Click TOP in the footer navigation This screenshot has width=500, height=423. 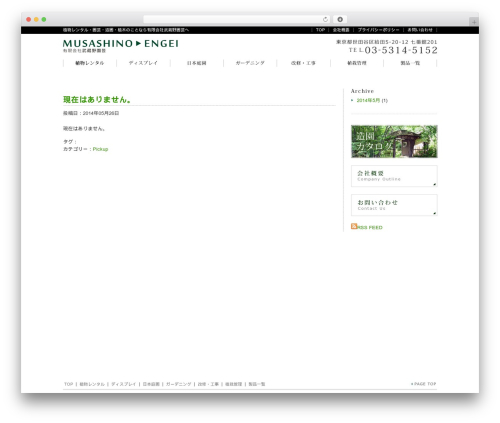click(x=68, y=384)
